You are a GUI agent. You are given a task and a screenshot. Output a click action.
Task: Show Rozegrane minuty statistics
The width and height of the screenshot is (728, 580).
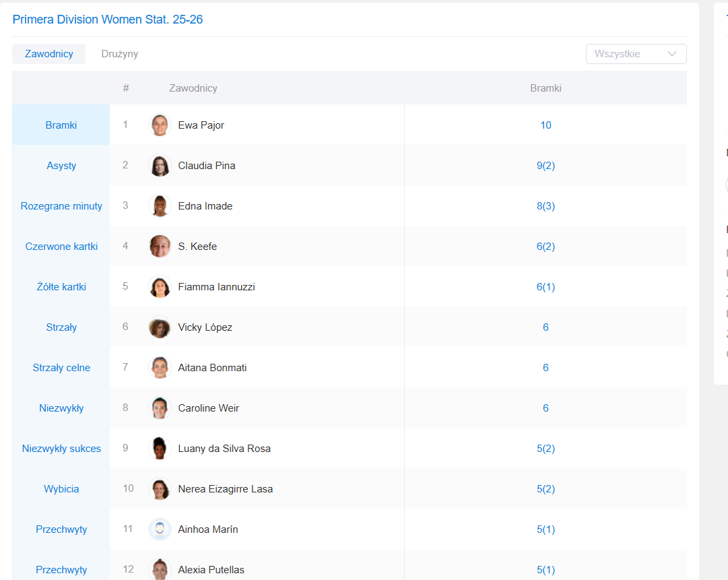(61, 206)
